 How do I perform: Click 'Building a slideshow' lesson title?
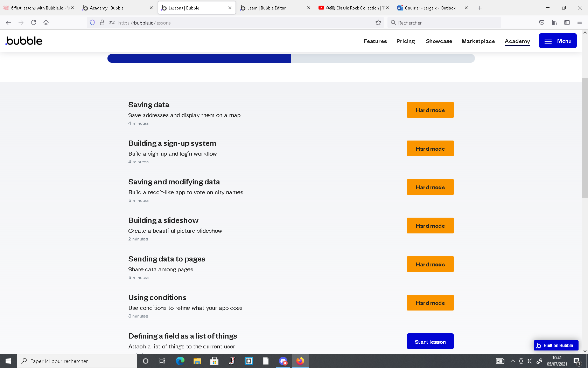click(x=163, y=220)
